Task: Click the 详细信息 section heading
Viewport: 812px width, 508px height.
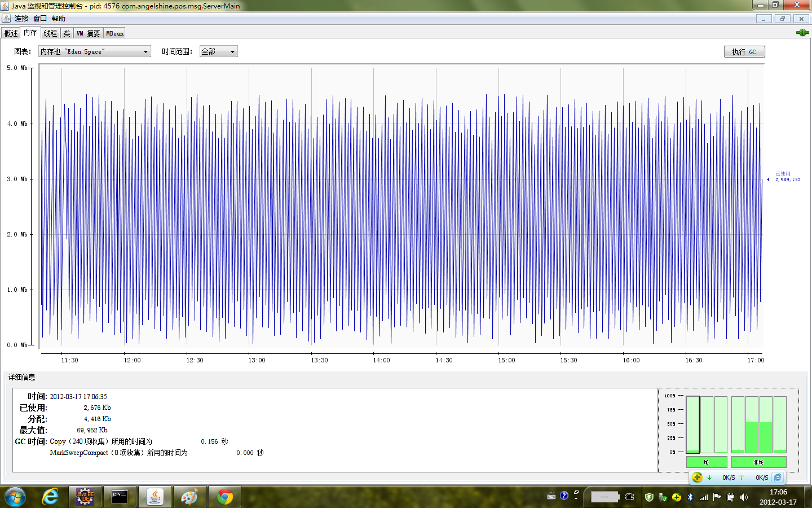Action: pyautogui.click(x=21, y=377)
